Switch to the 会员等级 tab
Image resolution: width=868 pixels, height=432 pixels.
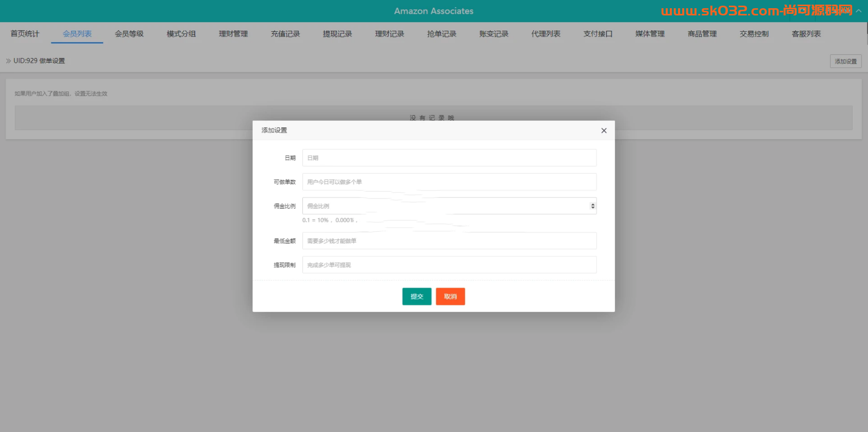coord(129,34)
